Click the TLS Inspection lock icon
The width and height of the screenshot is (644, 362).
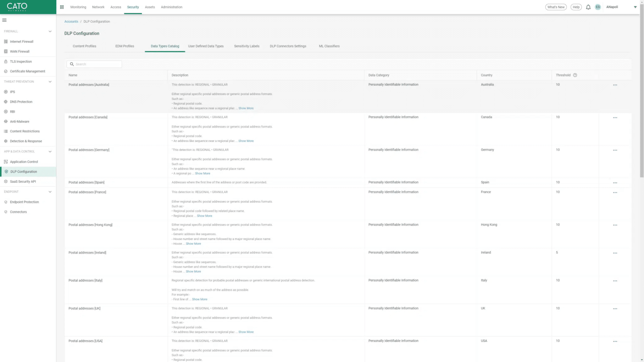(6, 62)
